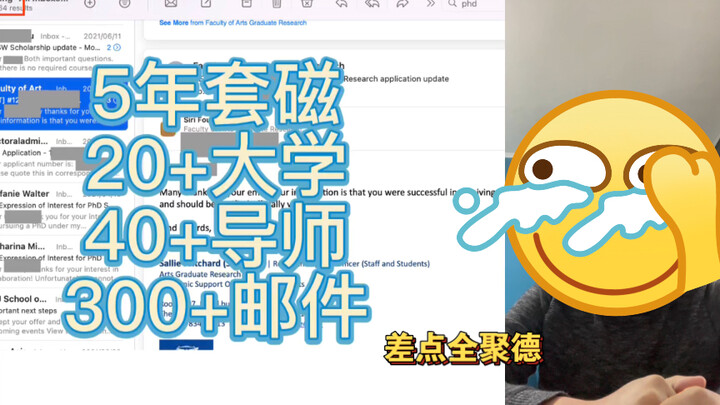Click the plus icon in toolbar
Viewport: 720px width, 405px height.
90,6
